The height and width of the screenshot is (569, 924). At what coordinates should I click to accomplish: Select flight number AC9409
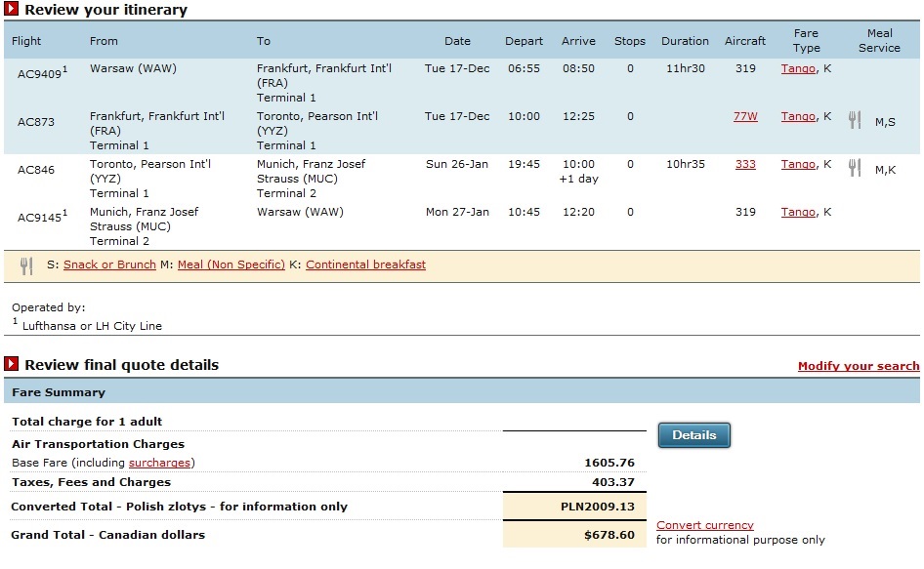[39, 73]
